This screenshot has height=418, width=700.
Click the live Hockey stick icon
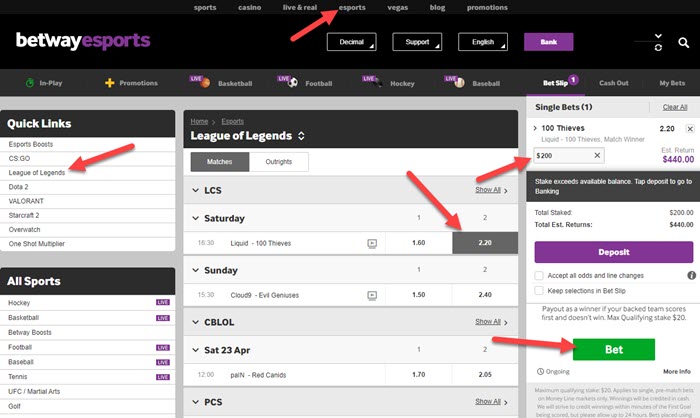point(378,83)
